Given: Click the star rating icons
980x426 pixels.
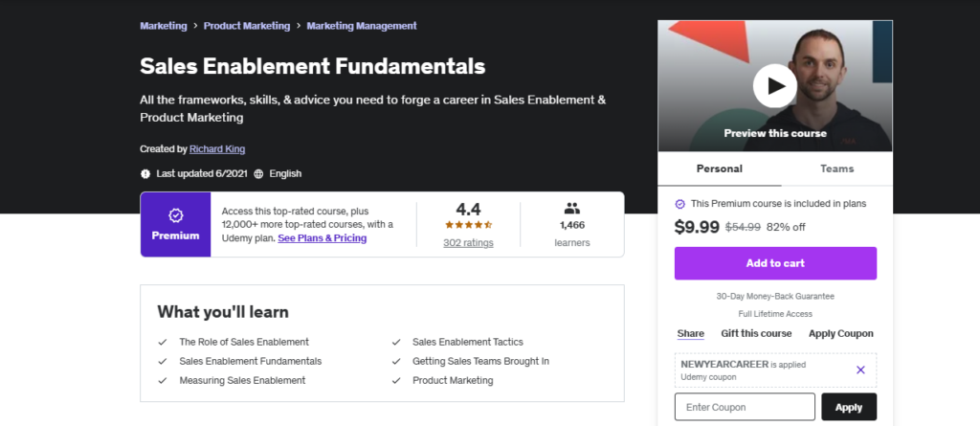Looking at the screenshot, I should [468, 225].
